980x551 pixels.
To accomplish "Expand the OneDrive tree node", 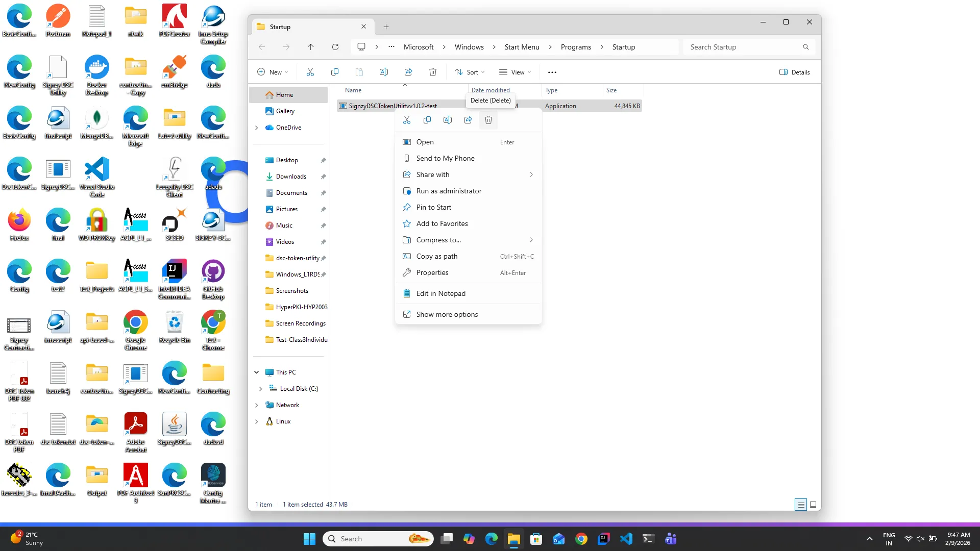I will 257,128.
